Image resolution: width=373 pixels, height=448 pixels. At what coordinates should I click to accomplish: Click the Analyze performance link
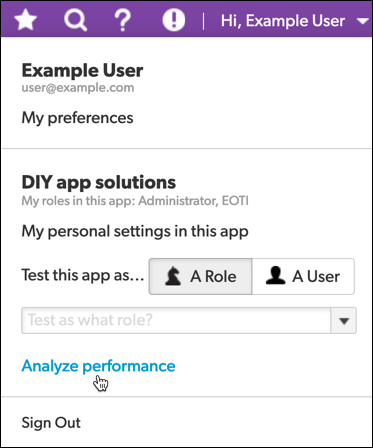(98, 366)
